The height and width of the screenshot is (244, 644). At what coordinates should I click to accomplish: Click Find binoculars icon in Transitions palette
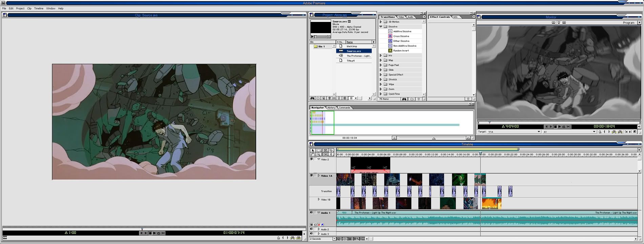(x=404, y=99)
